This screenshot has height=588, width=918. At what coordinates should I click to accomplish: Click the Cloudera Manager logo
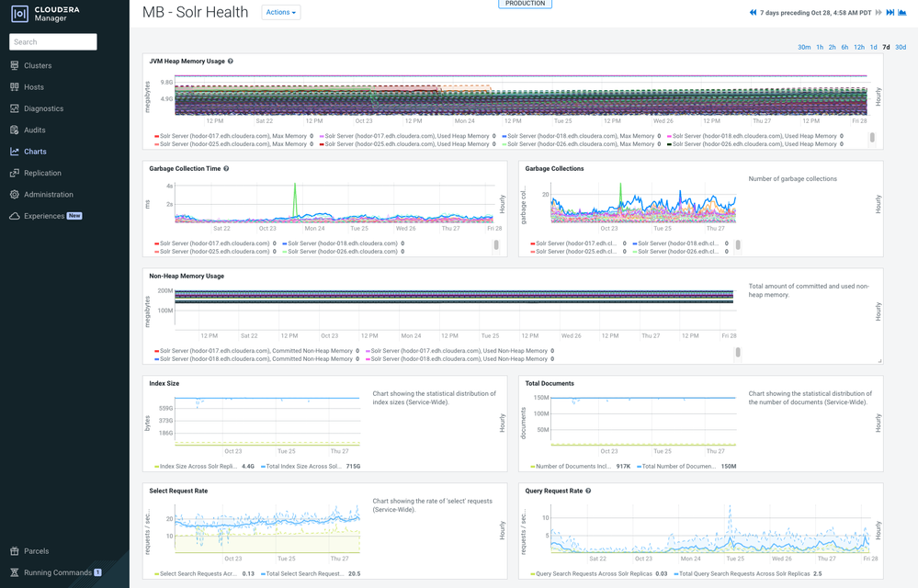46,14
